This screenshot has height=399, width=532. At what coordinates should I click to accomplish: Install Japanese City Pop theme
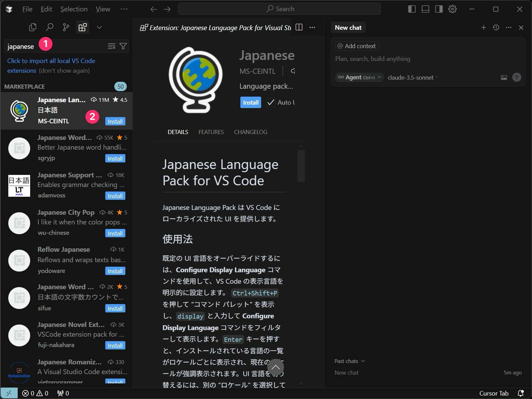tap(115, 233)
